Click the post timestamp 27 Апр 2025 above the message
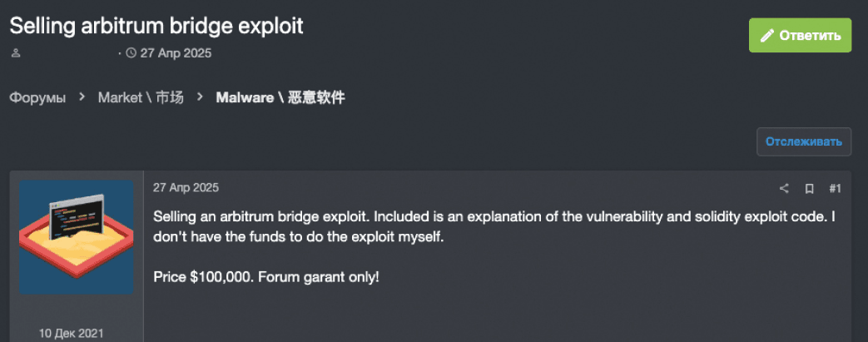 (186, 188)
